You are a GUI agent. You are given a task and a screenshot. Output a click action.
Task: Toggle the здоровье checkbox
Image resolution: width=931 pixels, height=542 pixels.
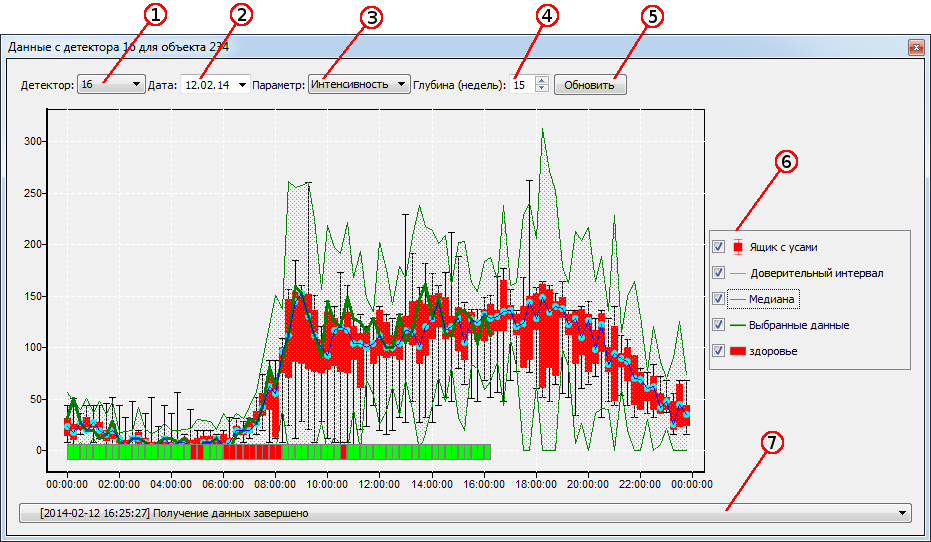(718, 351)
